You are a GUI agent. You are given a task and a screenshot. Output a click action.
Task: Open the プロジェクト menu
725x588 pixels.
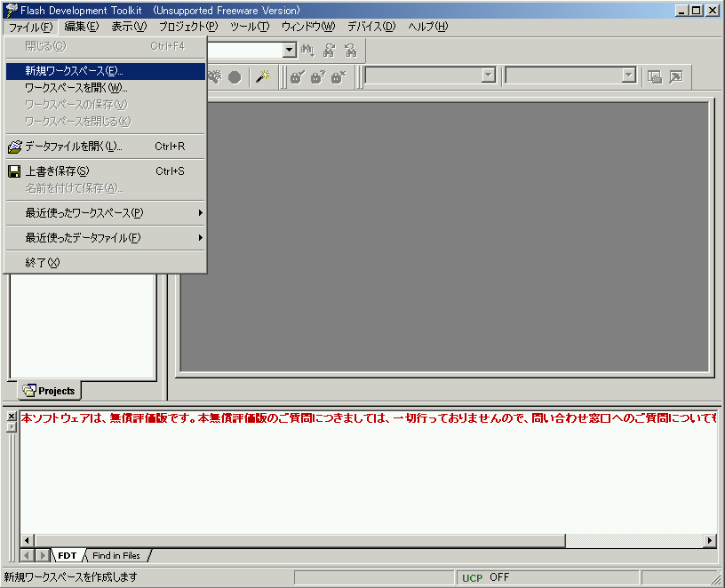pos(188,27)
